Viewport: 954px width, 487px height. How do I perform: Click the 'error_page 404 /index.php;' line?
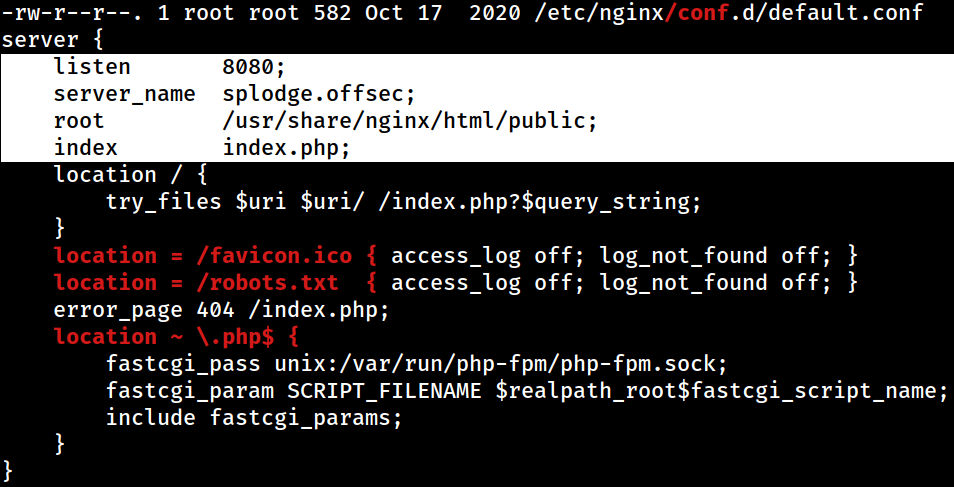(x=221, y=310)
